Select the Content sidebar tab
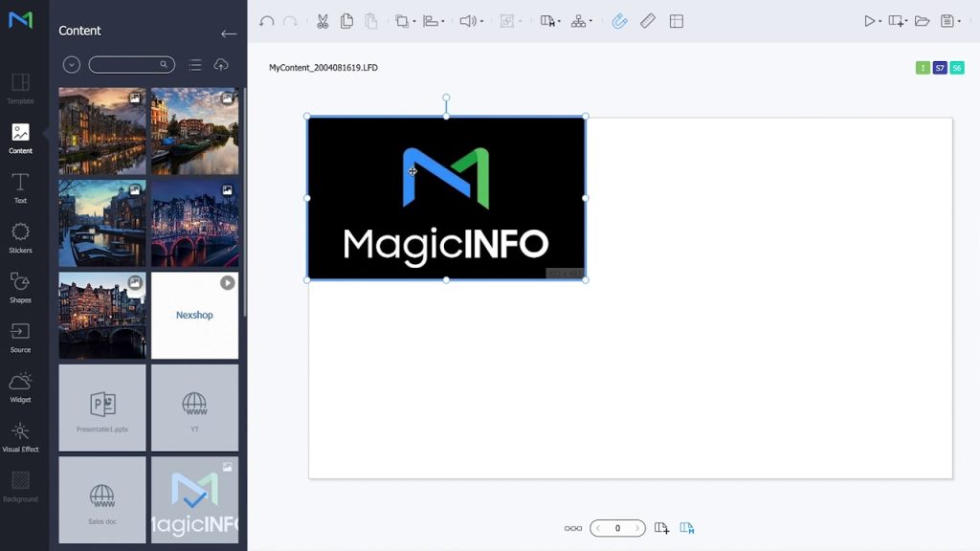The image size is (980, 551). [x=20, y=138]
